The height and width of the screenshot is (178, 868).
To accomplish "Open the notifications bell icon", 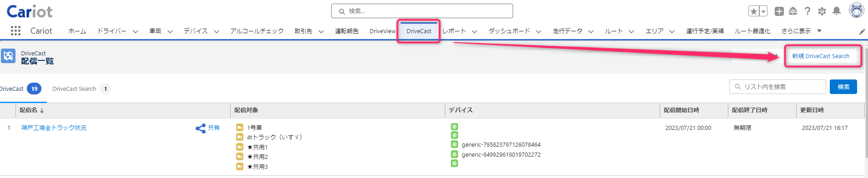I will [x=837, y=11].
